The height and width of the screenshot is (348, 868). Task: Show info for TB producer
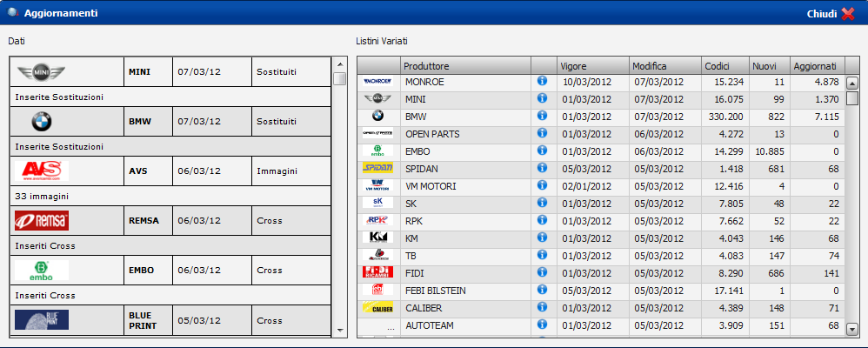click(x=542, y=254)
